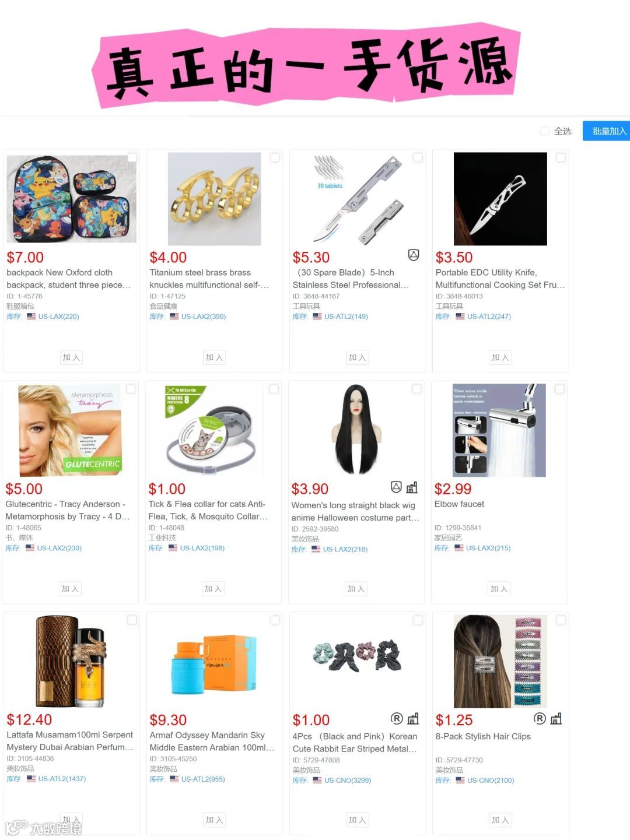
Task: Tick the 全选 select-all checkbox
Action: tap(545, 131)
